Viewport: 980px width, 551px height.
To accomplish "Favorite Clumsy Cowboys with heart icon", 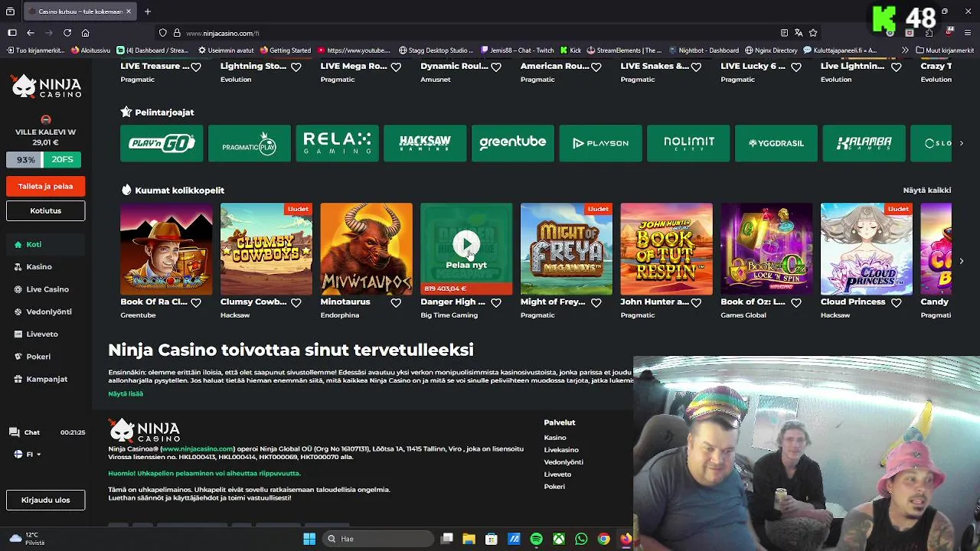I will point(296,303).
